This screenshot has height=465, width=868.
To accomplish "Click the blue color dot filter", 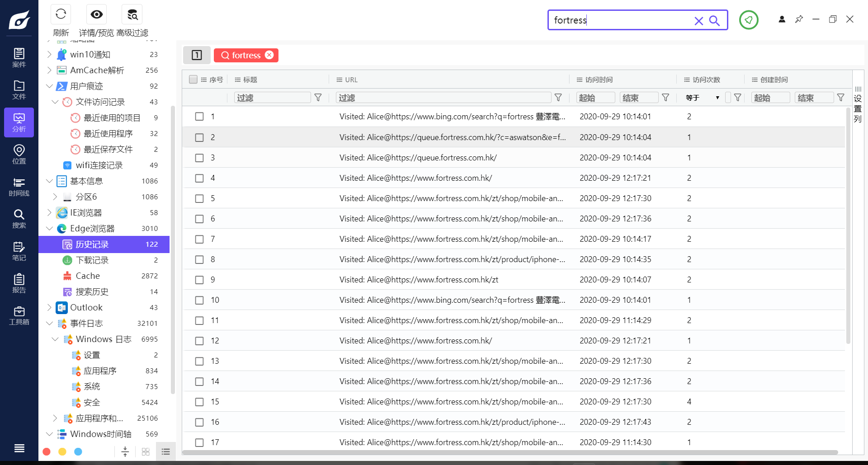I will point(78,451).
